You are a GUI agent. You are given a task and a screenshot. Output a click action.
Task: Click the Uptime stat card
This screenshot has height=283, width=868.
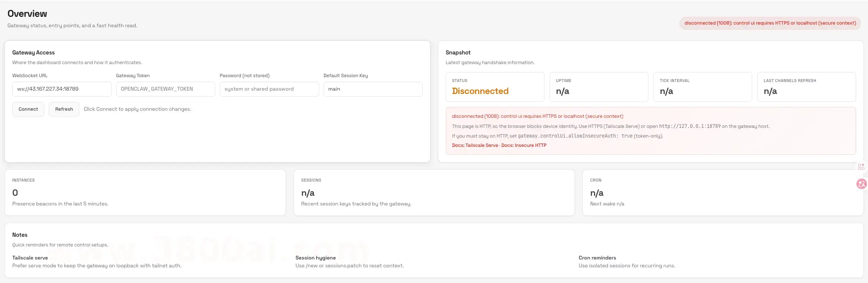[x=598, y=87]
